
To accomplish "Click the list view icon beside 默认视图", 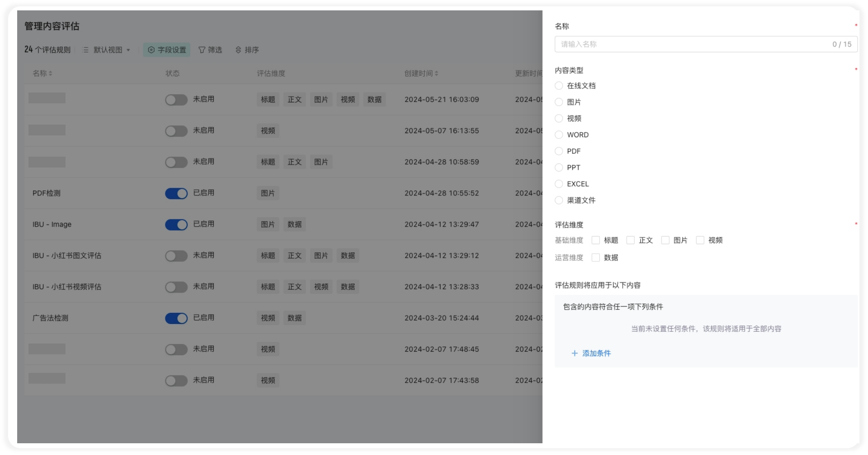I will [86, 50].
